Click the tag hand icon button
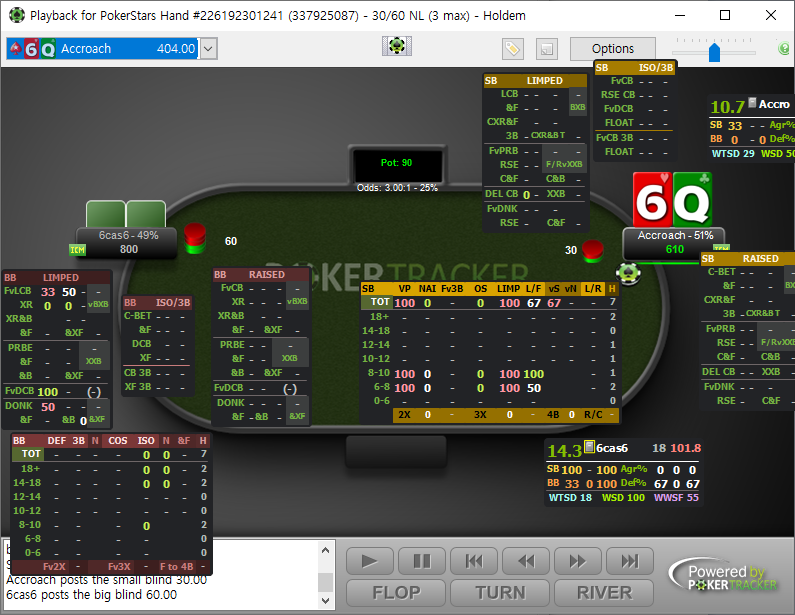Screen dimensions: 795x615 513,49
